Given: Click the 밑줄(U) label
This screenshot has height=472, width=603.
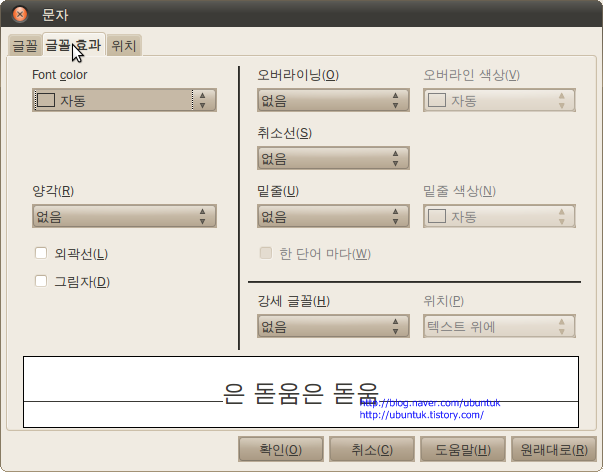Looking at the screenshot, I should click(278, 191).
